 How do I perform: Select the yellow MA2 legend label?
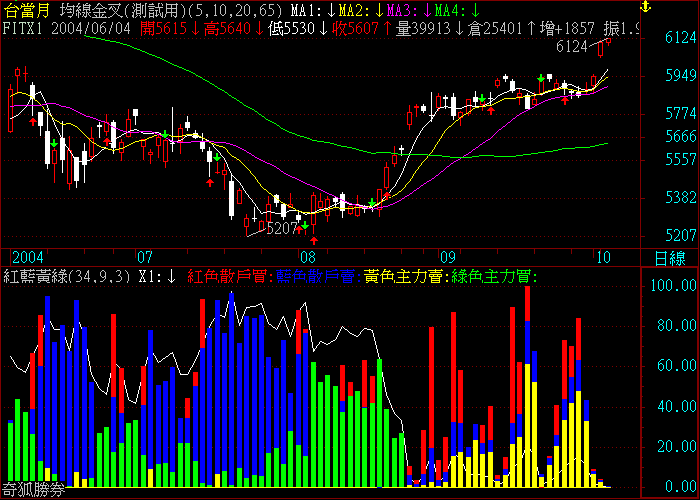pos(352,10)
